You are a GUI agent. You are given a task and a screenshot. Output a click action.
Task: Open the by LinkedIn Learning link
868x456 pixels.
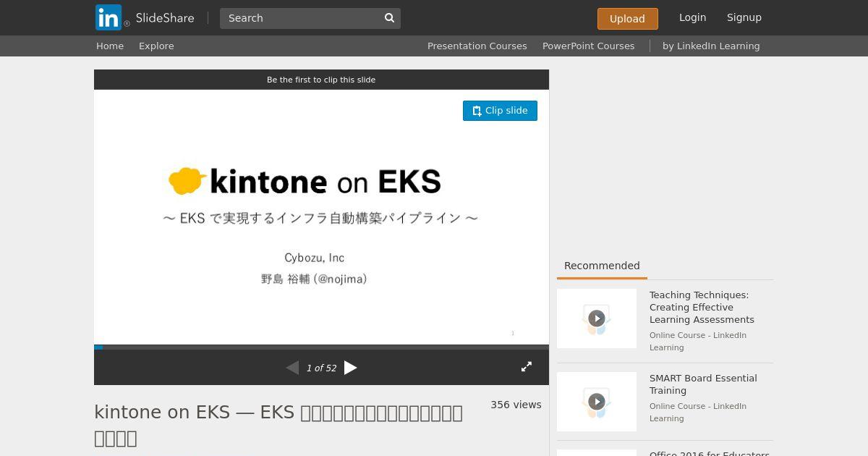coord(711,46)
